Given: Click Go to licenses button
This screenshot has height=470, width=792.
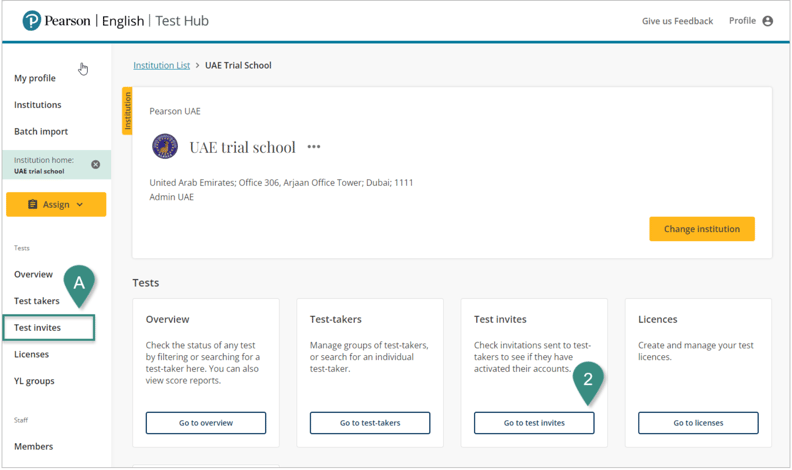Looking at the screenshot, I should pyautogui.click(x=698, y=423).
